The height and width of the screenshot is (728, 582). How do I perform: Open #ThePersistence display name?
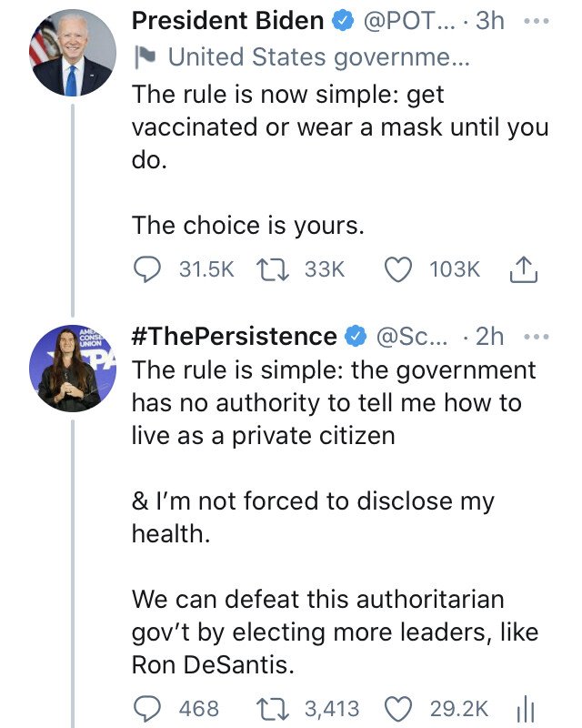pyautogui.click(x=234, y=336)
